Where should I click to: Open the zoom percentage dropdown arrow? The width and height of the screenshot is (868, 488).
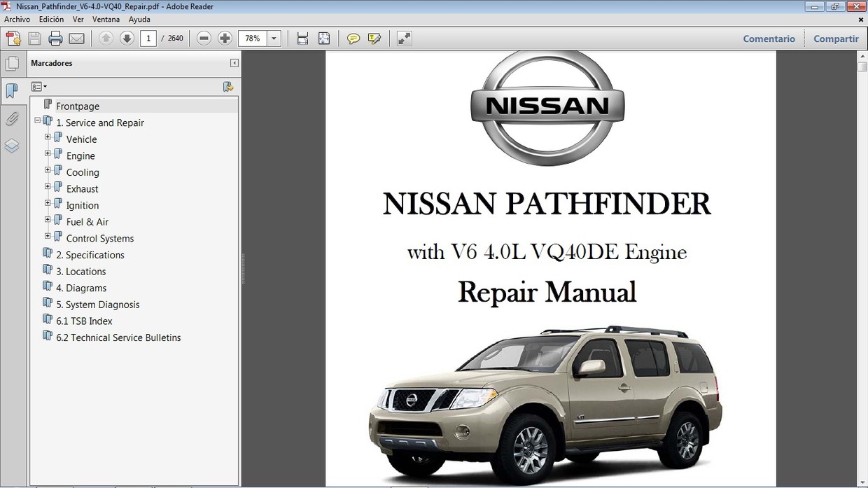[x=274, y=39]
